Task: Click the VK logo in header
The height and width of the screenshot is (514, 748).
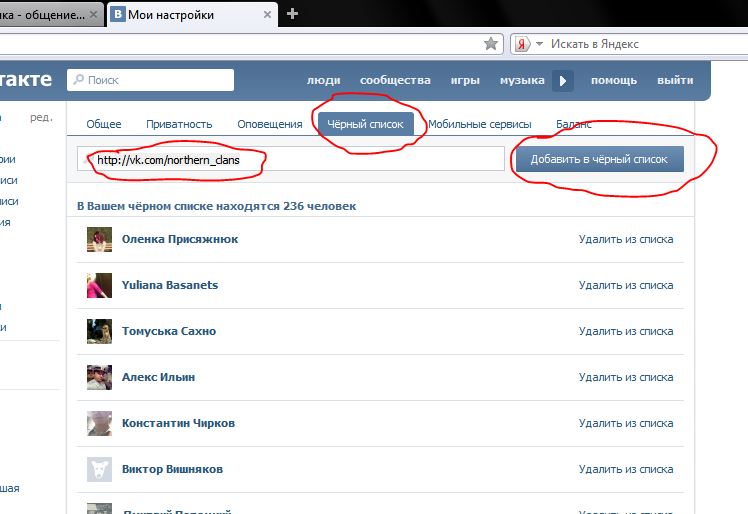Action: 26,79
